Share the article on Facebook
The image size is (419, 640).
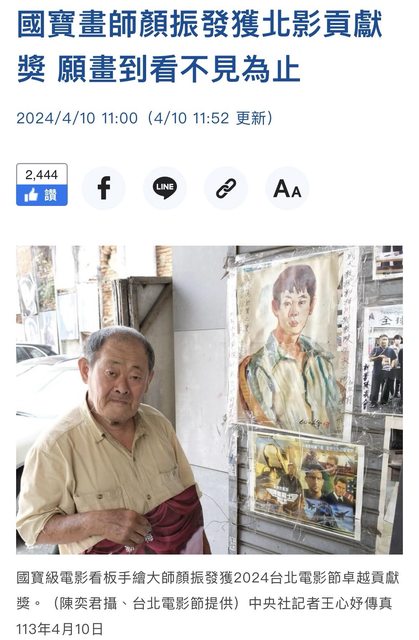coord(104,188)
